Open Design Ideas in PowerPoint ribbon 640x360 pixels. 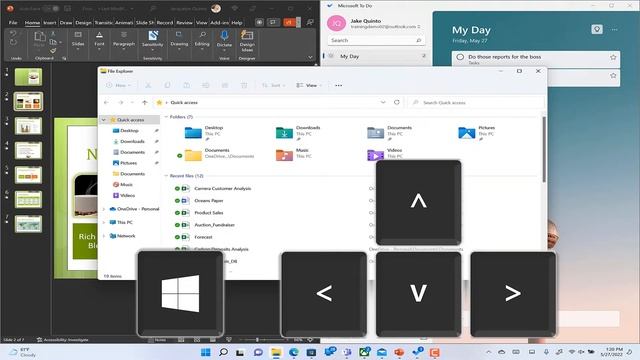pos(247,41)
